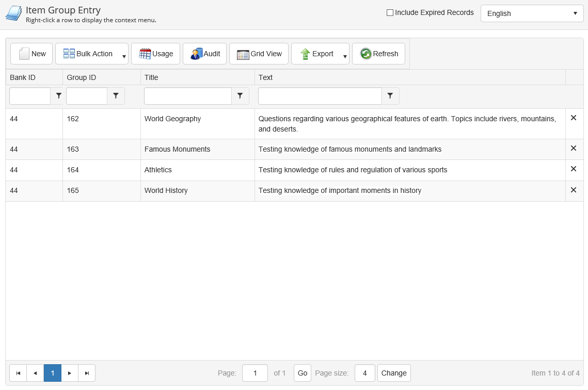Image resolution: width=588 pixels, height=390 pixels.
Task: Enable Include Expired Records checkbox
Action: tap(390, 13)
